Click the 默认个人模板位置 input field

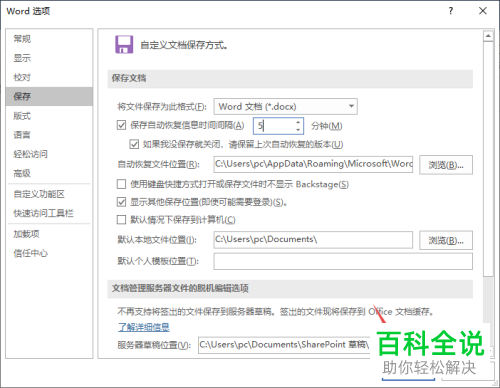click(343, 261)
